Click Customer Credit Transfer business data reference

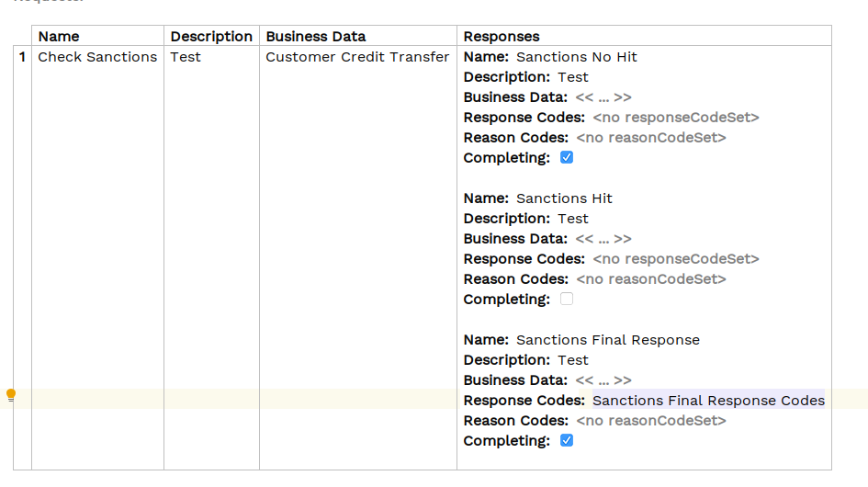coord(357,57)
